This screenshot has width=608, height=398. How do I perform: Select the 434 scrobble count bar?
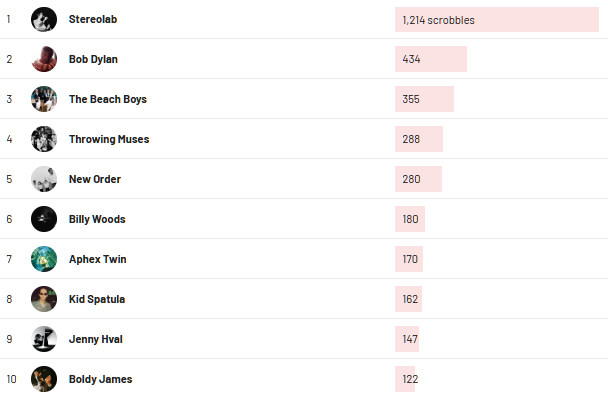(x=431, y=59)
